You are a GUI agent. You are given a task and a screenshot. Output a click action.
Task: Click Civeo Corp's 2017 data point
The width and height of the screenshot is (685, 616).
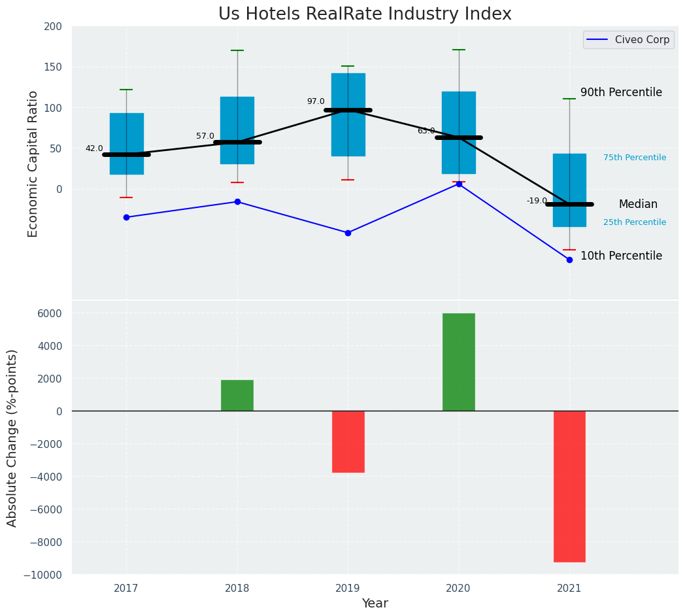pyautogui.click(x=126, y=217)
